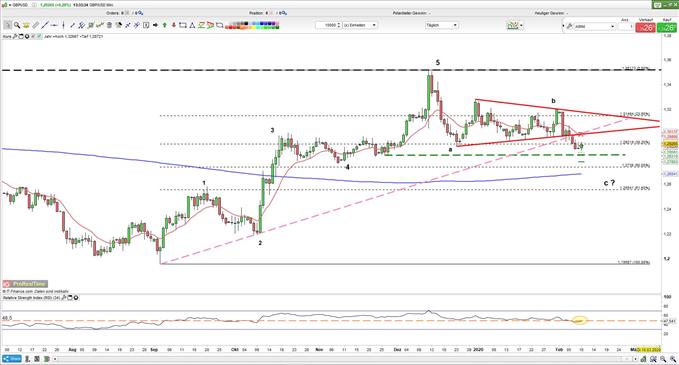Select the line segment tool
This screenshot has width=679, height=365.
point(73,25)
